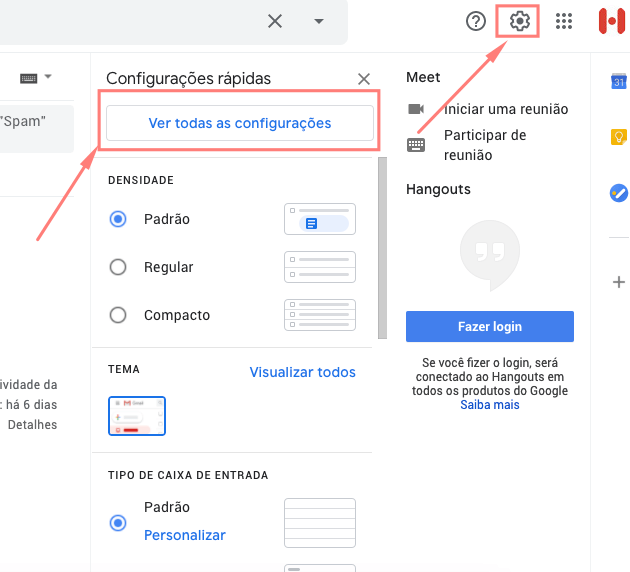630x572 pixels.
Task: Click the Padrão density preview thumbnail
Action: 320,219
